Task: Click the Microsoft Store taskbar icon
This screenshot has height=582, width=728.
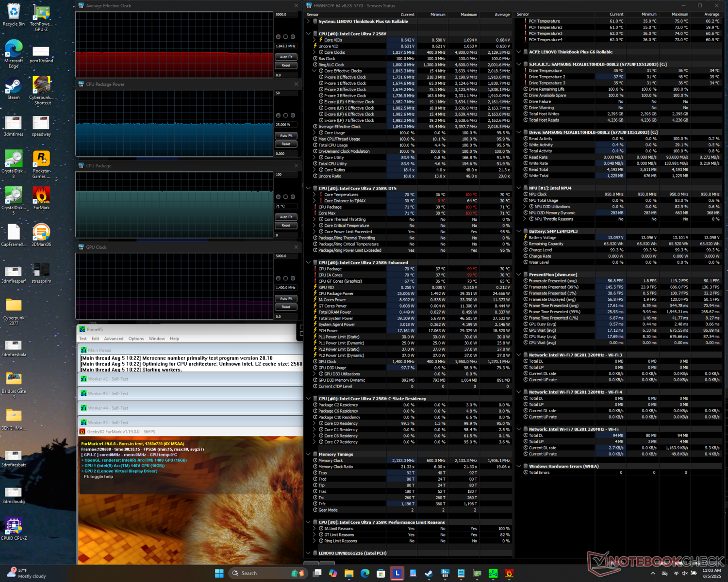Action: (x=381, y=573)
